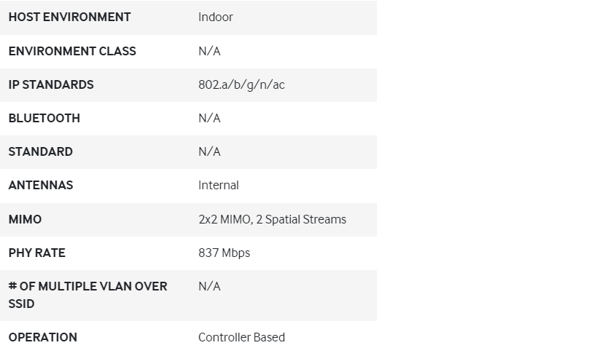Click the STANDARD row label
Image resolution: width=597 pixels, height=364 pixels.
(40, 151)
